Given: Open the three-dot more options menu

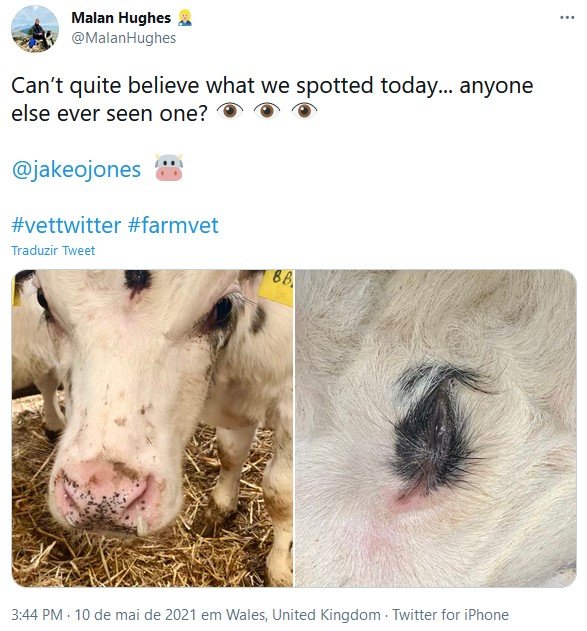Looking at the screenshot, I should (x=567, y=18).
